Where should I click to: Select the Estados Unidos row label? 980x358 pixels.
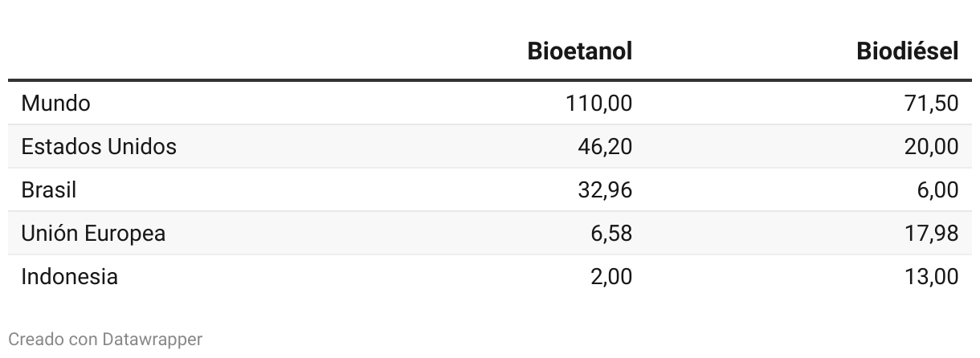[x=99, y=147]
